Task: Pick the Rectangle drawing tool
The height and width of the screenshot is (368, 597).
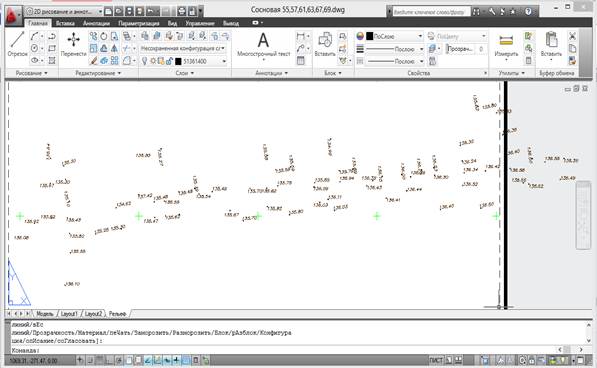Action: (x=52, y=49)
